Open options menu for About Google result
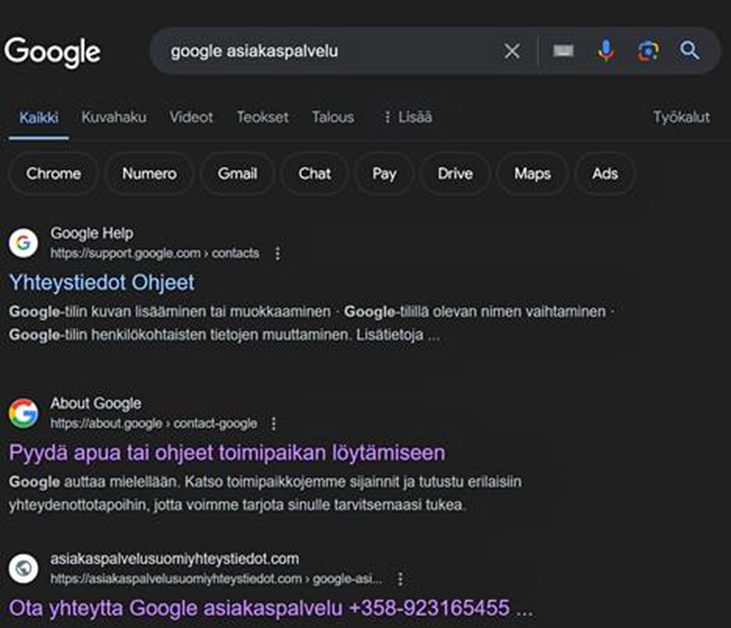 pos(274,424)
